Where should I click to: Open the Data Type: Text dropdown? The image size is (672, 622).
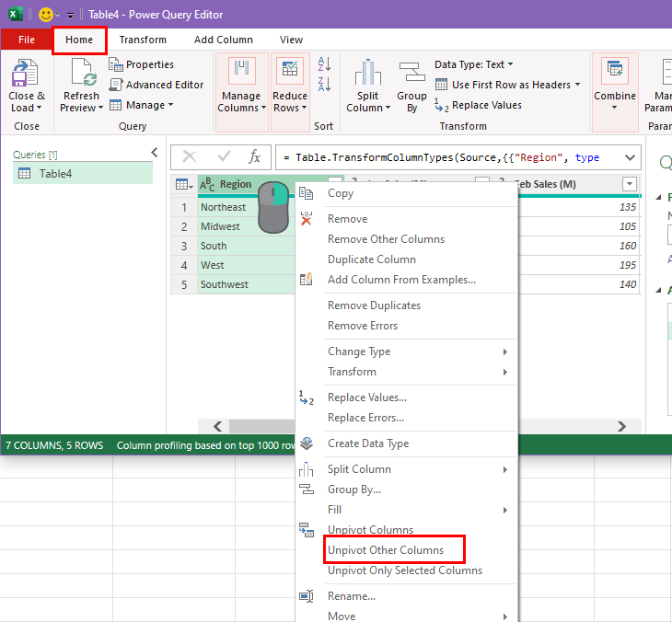473,64
